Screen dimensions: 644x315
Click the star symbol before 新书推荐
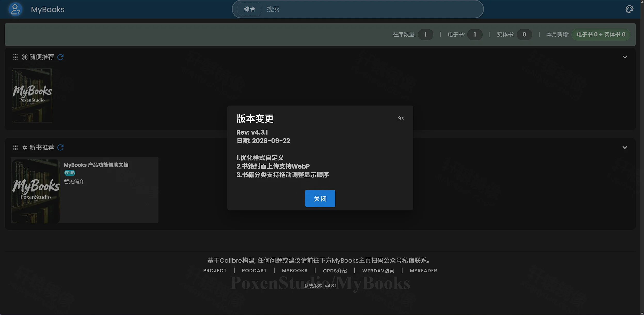(x=25, y=148)
